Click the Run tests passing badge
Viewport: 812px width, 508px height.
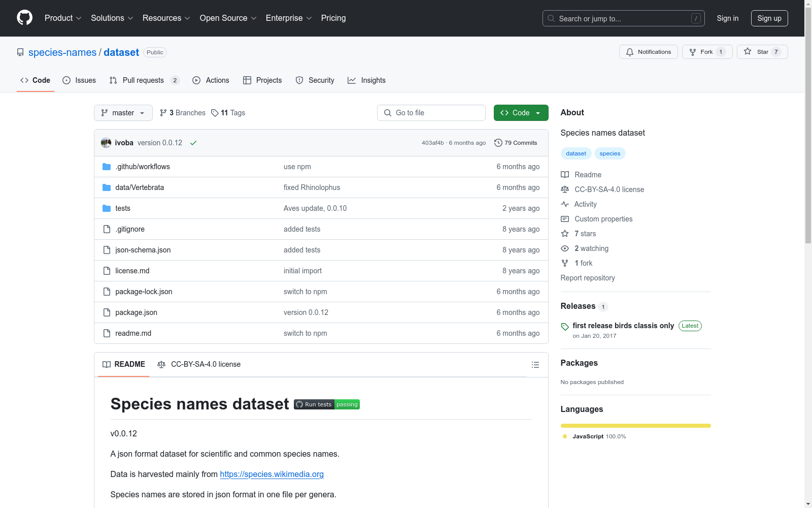click(x=327, y=404)
